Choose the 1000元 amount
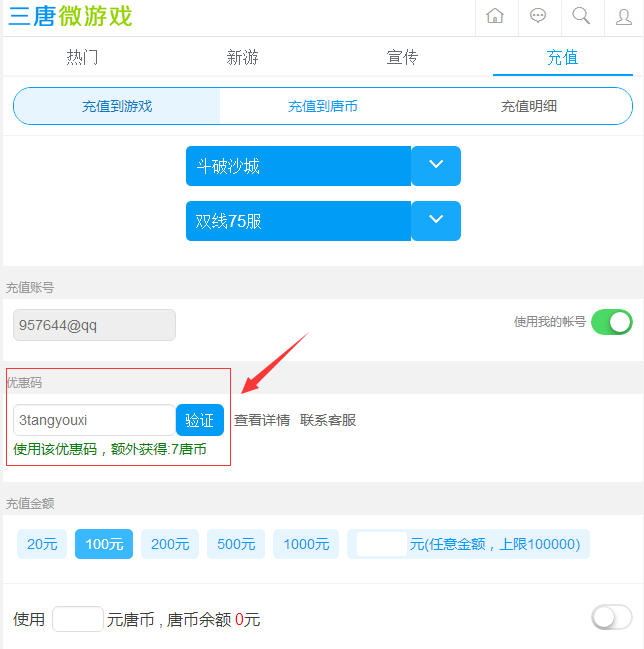The width and height of the screenshot is (644, 649). [306, 544]
